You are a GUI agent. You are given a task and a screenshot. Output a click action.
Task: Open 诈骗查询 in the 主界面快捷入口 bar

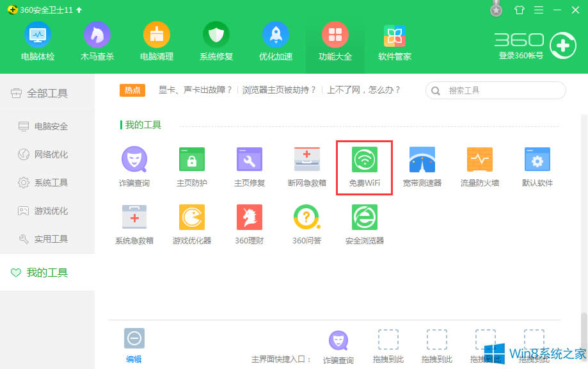coord(338,347)
